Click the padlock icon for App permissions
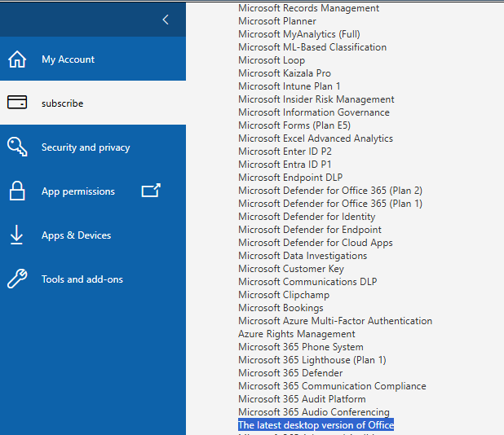 pyautogui.click(x=17, y=191)
